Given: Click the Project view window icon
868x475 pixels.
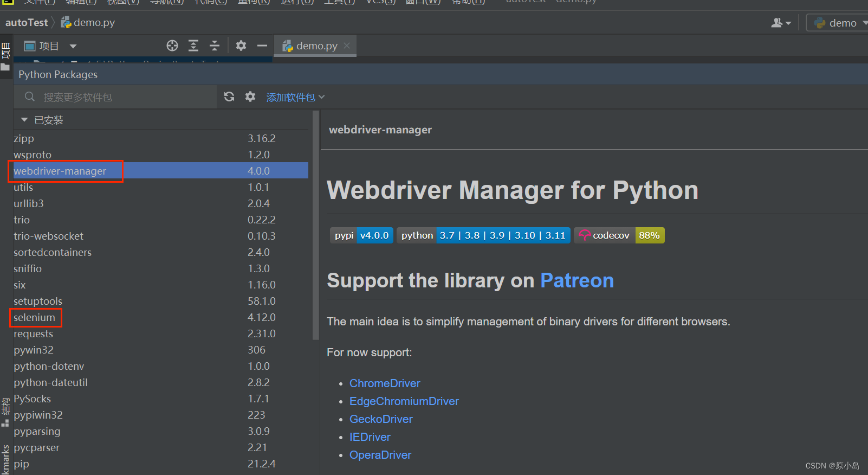Looking at the screenshot, I should (x=30, y=46).
